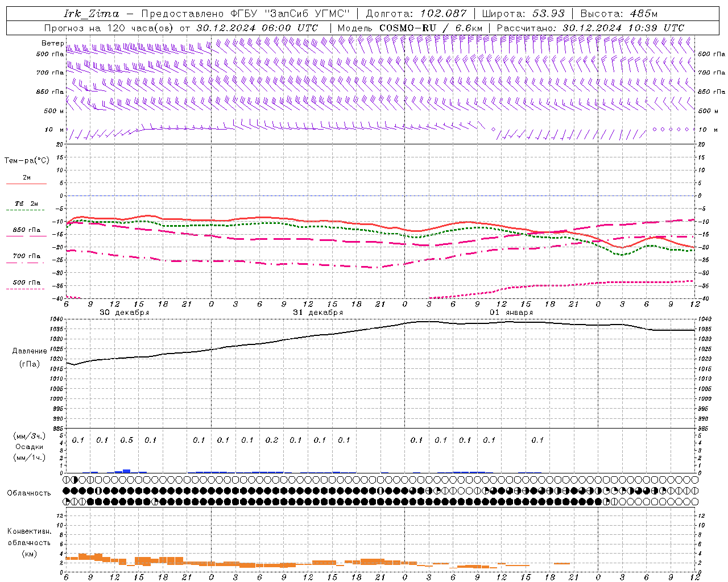Click the 'Ветер' wind panel label
728x582 pixels.
[52, 43]
